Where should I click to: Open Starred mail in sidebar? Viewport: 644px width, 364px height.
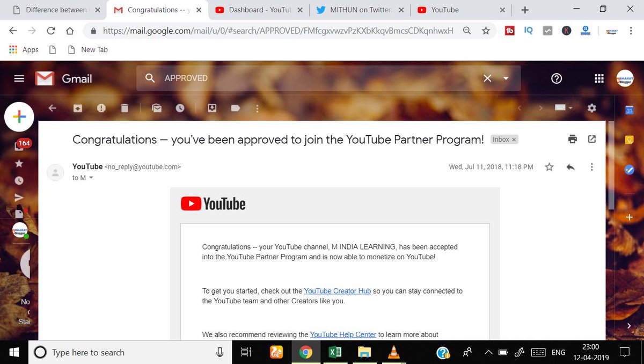pos(19,163)
